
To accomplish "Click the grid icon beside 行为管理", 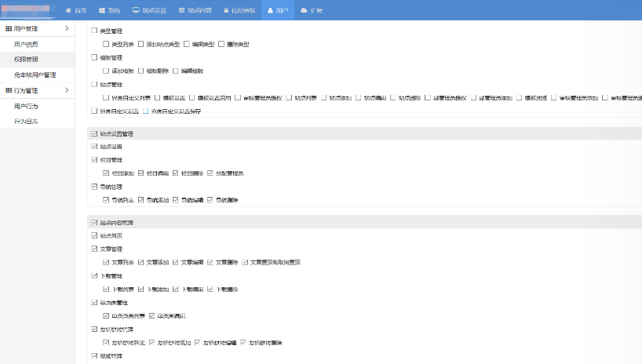I will tap(9, 91).
